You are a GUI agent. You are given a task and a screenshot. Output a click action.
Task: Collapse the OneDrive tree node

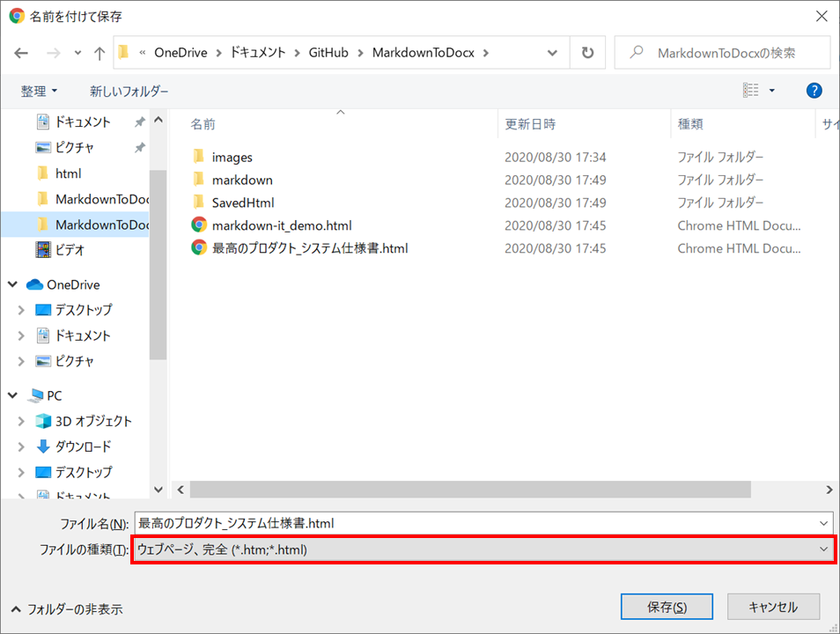click(x=13, y=284)
